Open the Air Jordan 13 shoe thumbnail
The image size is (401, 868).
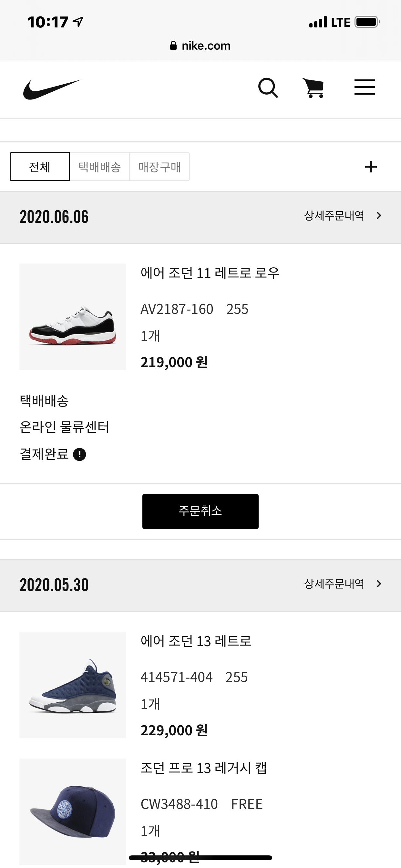pos(72,685)
